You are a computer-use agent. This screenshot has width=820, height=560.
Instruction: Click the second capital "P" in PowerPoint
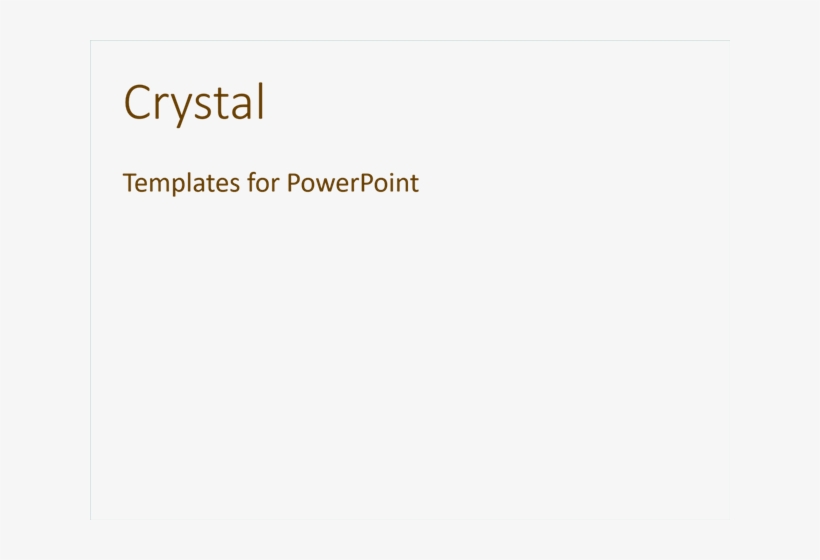tap(364, 183)
